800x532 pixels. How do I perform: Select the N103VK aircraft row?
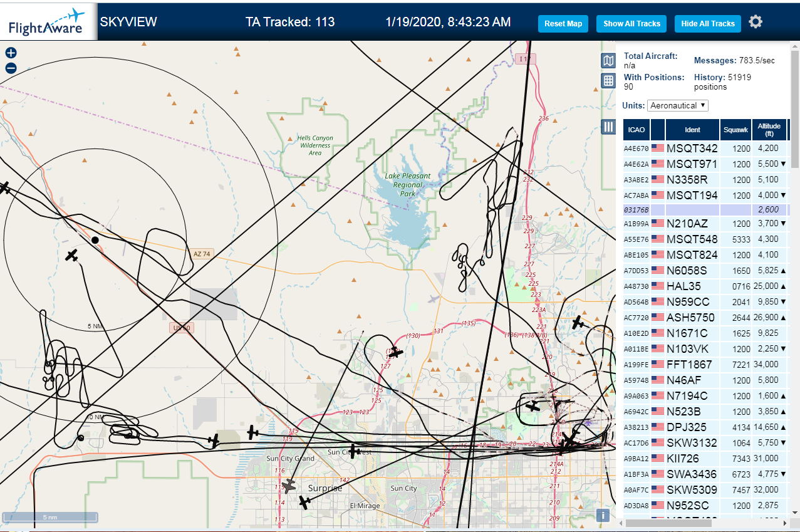[x=707, y=349]
